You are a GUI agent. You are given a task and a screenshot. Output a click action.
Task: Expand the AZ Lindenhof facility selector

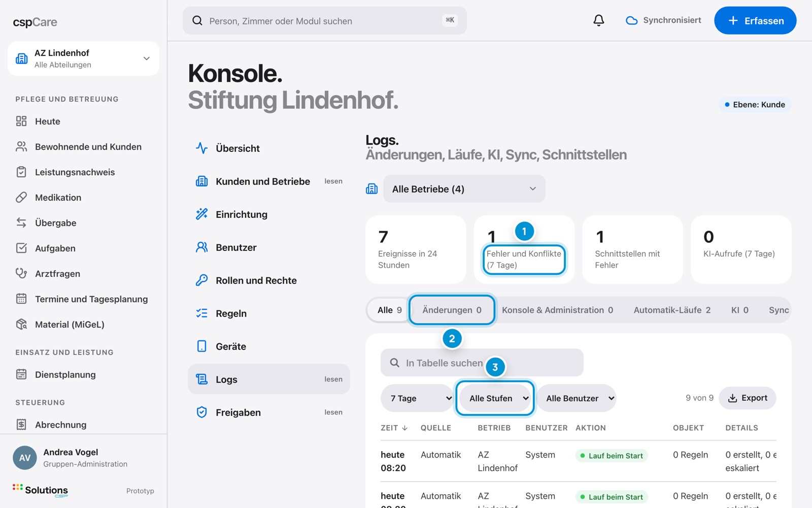(83, 58)
